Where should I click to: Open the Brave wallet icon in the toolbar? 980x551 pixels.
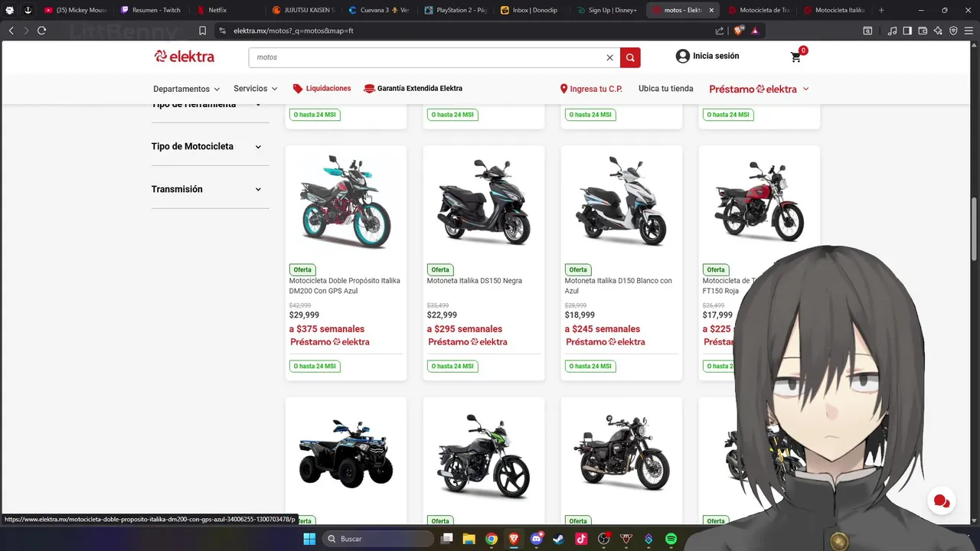(923, 31)
